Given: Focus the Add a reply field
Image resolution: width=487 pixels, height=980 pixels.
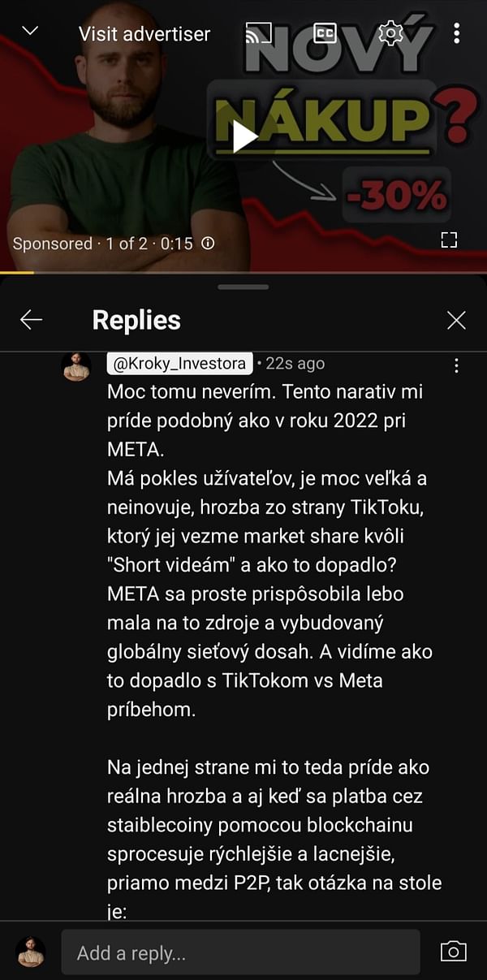Looking at the screenshot, I should [x=240, y=952].
